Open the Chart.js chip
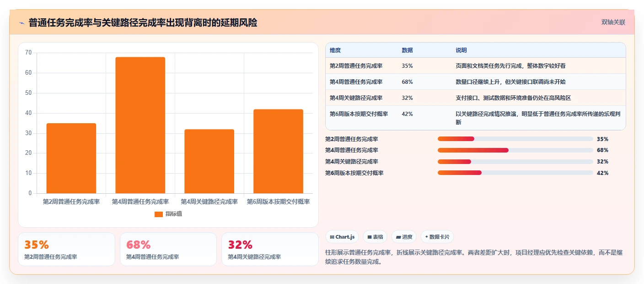644x284 pixels. (342, 237)
